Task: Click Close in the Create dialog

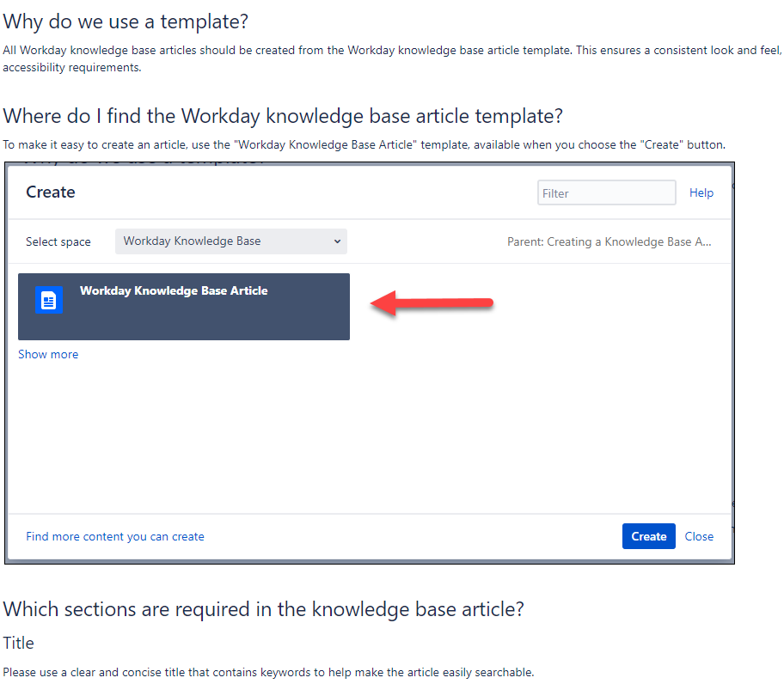Action: point(699,536)
